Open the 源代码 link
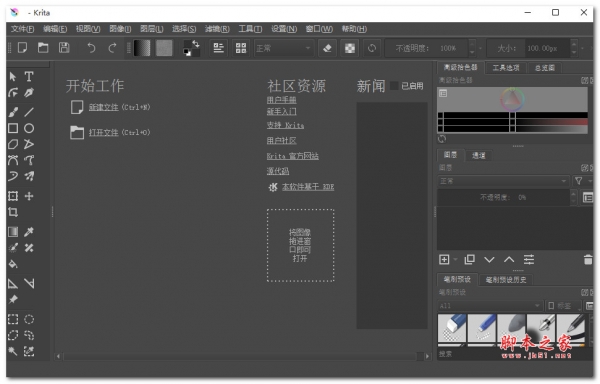 coord(278,171)
